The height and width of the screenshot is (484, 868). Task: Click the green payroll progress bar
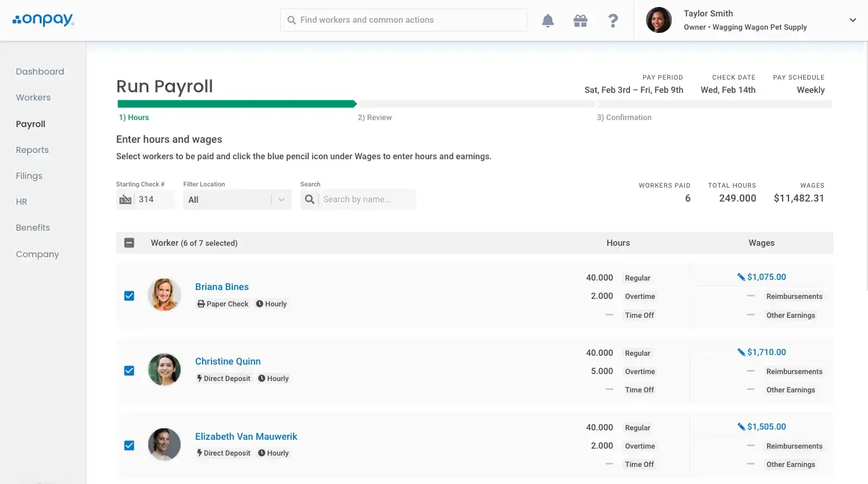point(237,104)
